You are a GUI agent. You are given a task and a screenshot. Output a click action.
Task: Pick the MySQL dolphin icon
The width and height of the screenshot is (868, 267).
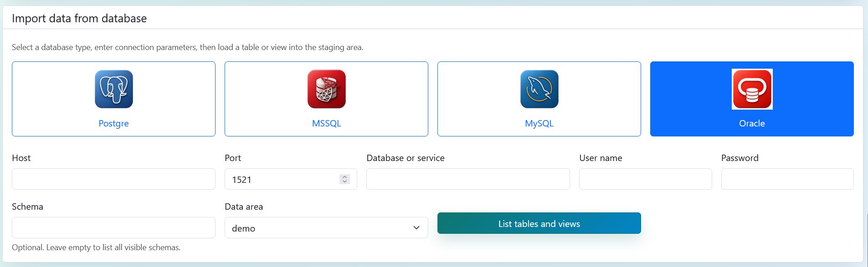click(x=539, y=89)
